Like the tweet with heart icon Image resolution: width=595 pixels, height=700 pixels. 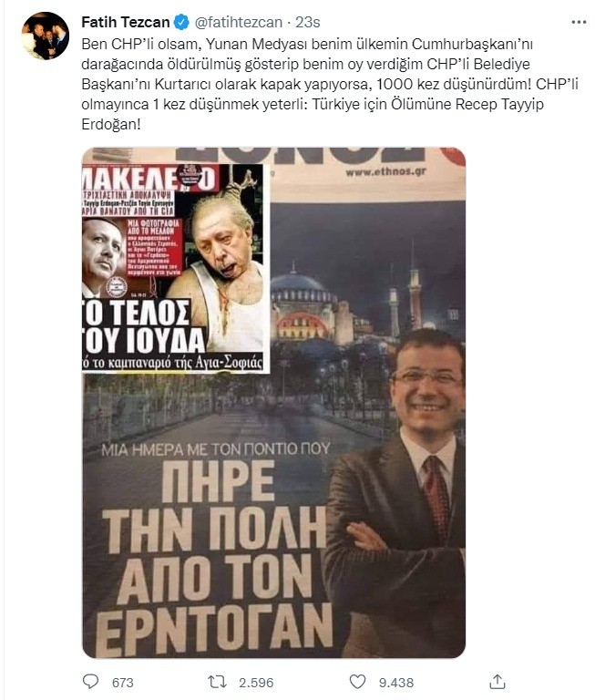357,682
